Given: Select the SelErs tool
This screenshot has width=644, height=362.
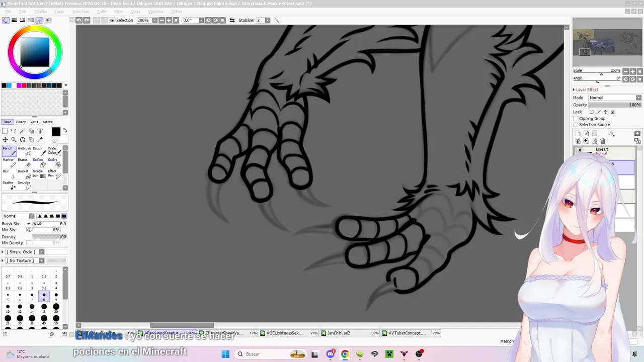Looking at the screenshot, I should pyautogui.click(x=54, y=162).
